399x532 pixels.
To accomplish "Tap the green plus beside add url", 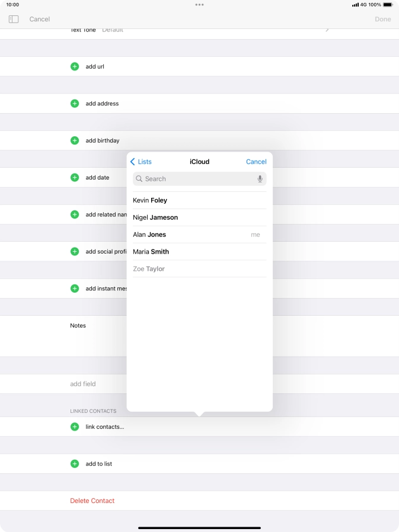I will pyautogui.click(x=75, y=66).
